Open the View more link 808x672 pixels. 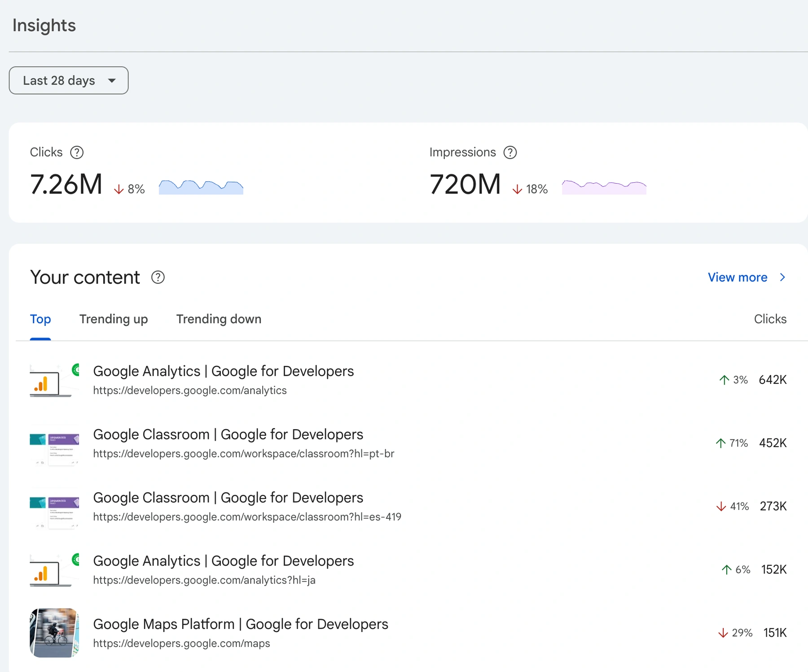738,277
